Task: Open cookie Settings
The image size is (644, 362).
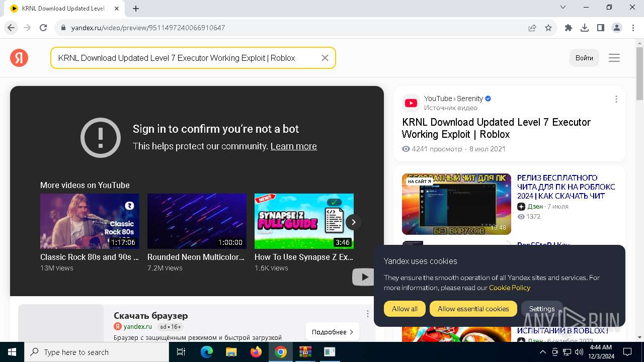Action: point(542,309)
